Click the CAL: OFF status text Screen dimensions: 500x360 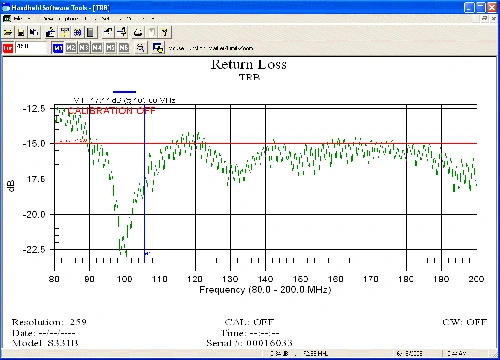(x=249, y=322)
